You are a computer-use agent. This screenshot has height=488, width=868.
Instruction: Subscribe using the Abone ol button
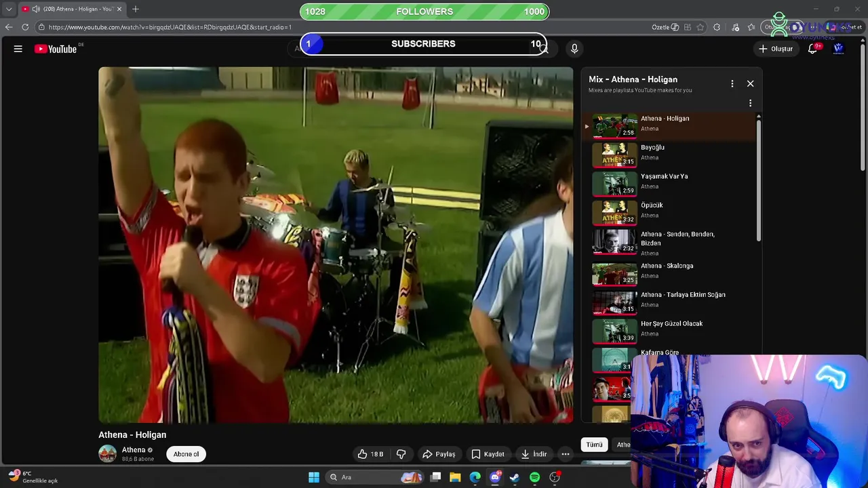[x=186, y=454]
